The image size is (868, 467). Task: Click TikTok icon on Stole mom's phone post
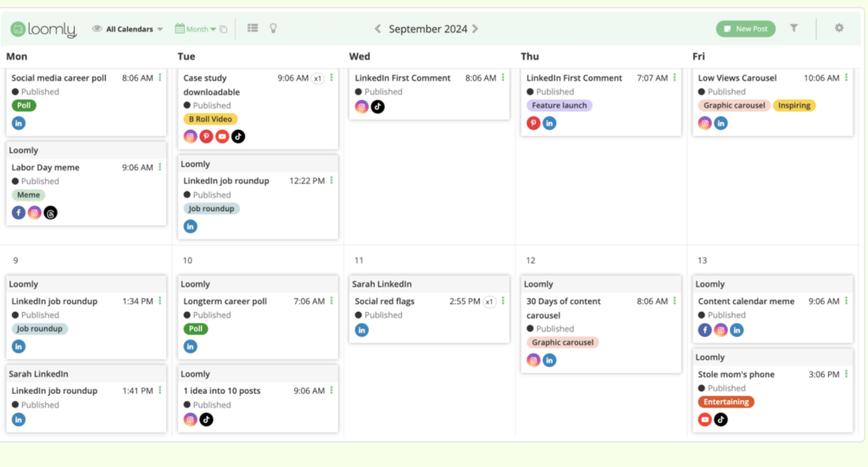click(721, 419)
